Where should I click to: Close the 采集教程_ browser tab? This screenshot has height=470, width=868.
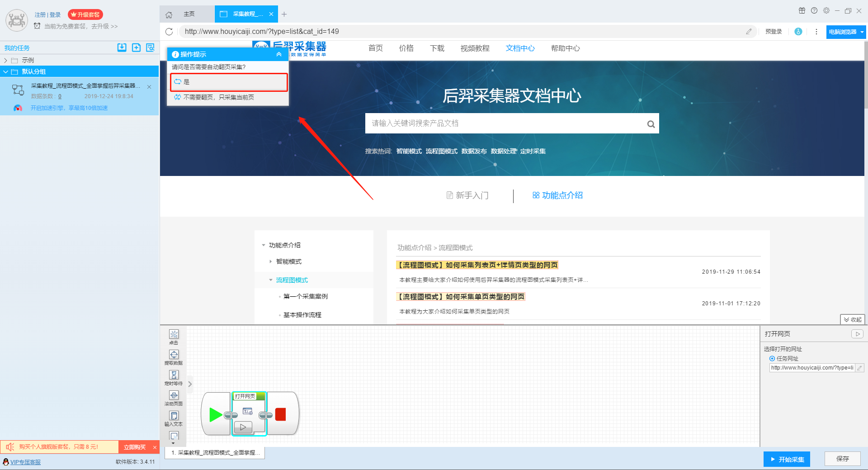pyautogui.click(x=271, y=14)
